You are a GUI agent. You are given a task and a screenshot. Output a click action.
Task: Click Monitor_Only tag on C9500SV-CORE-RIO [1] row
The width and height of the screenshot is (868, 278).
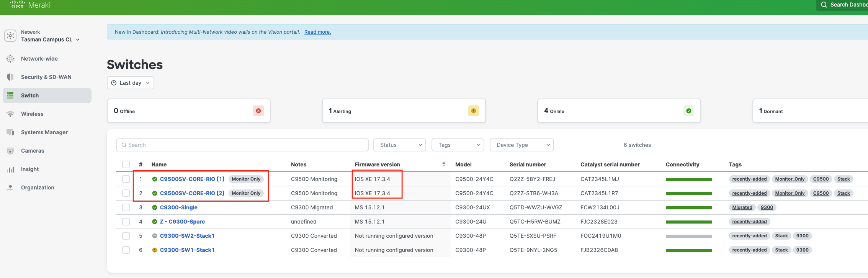790,179
